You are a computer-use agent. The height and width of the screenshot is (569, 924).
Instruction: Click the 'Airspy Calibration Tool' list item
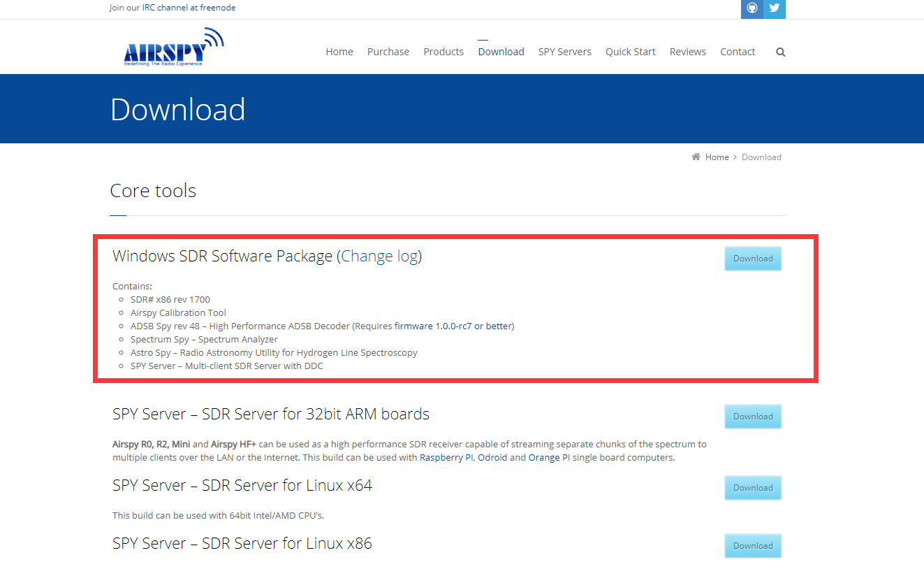pos(178,312)
